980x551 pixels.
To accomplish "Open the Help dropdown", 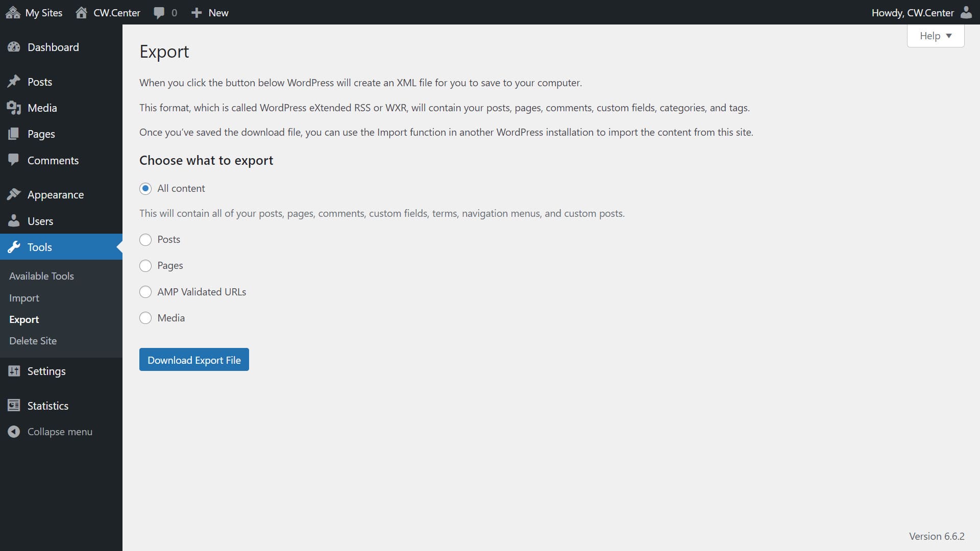I will click(935, 36).
